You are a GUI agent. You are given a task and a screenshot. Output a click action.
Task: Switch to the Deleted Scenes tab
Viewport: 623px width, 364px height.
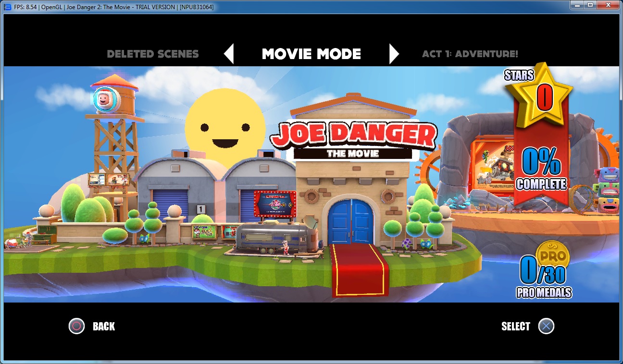[x=152, y=54]
